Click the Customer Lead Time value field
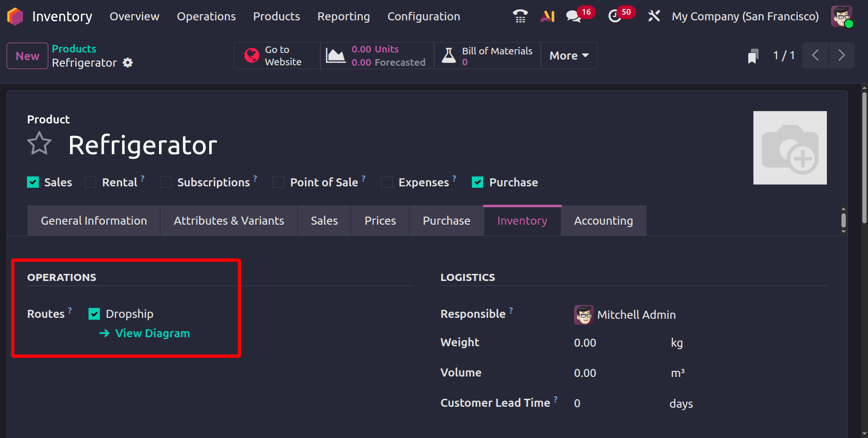The height and width of the screenshot is (438, 868). tap(577, 403)
